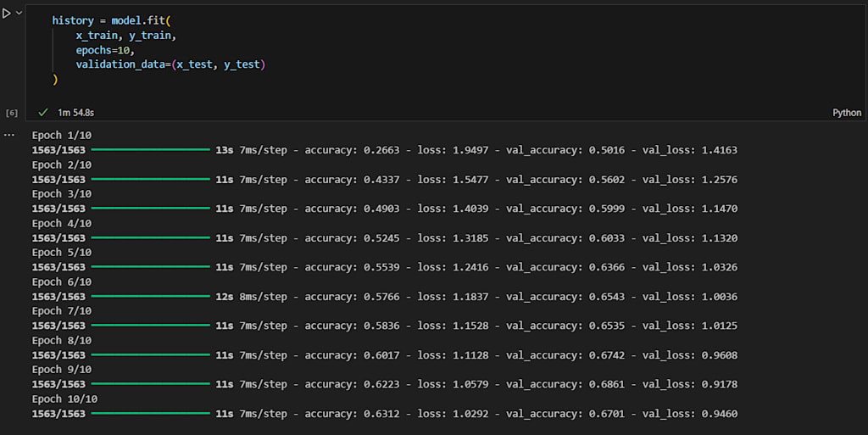868x435 pixels.
Task: Click val_accuracy: 0.6861 value
Action: [565, 384]
